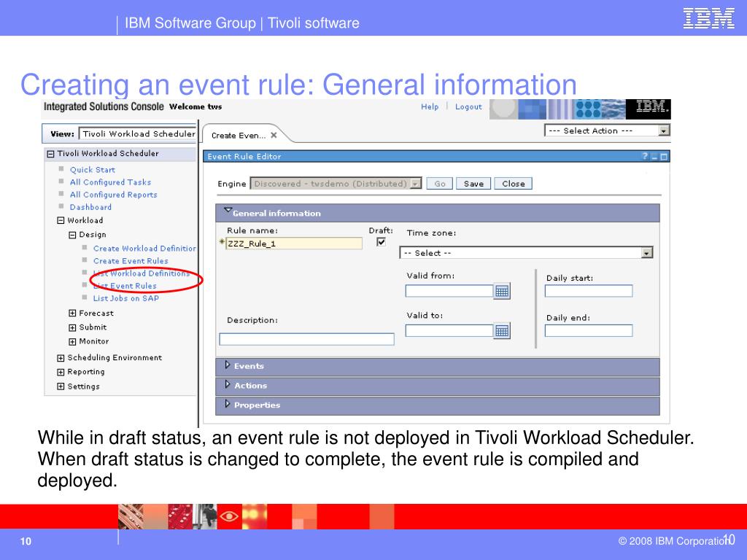The height and width of the screenshot is (560, 747).
Task: Maximize the Event Rule Editor panel
Action: [664, 157]
